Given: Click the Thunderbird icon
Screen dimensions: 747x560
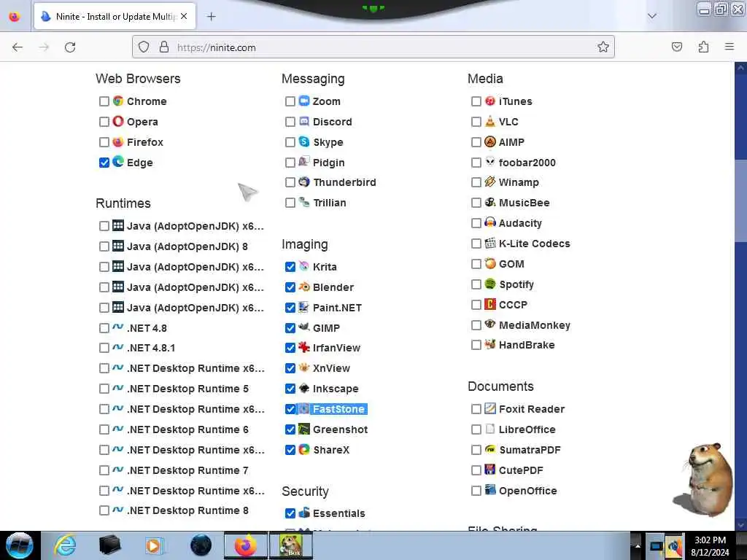Looking at the screenshot, I should click(304, 182).
